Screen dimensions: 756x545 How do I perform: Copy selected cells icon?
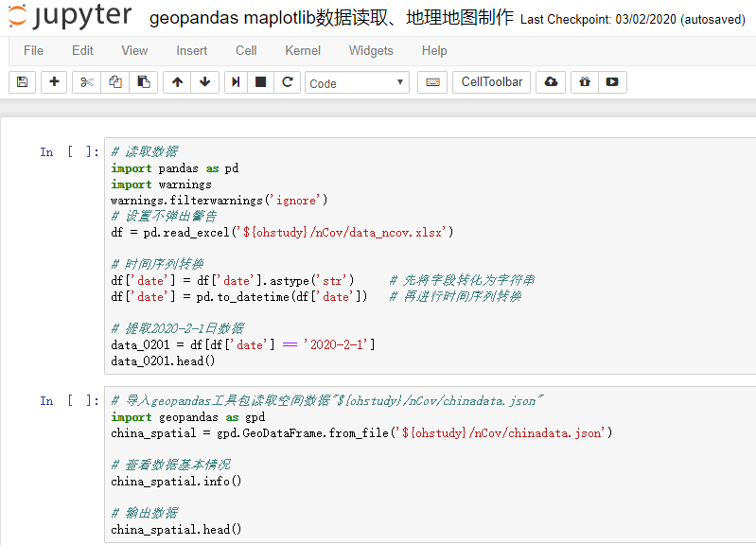(x=114, y=82)
